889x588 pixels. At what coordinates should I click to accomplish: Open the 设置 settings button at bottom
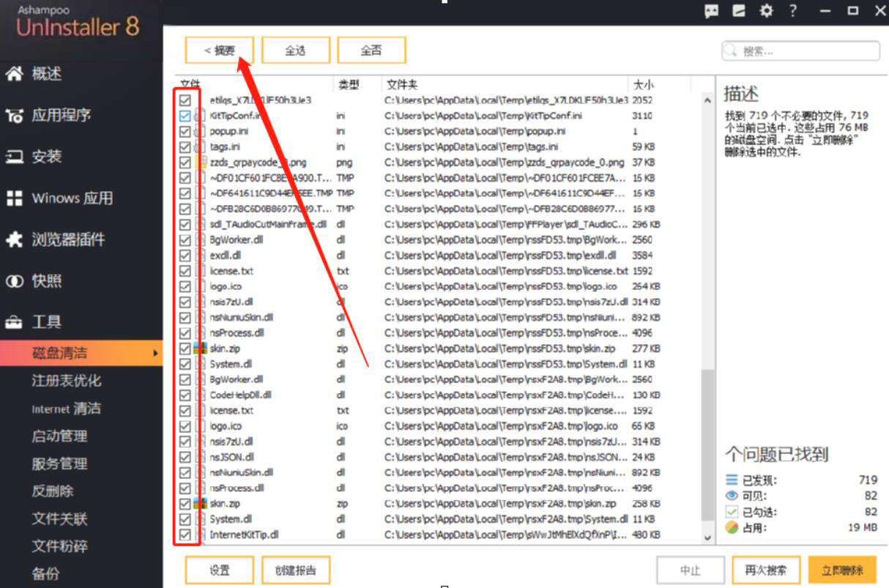point(220,570)
